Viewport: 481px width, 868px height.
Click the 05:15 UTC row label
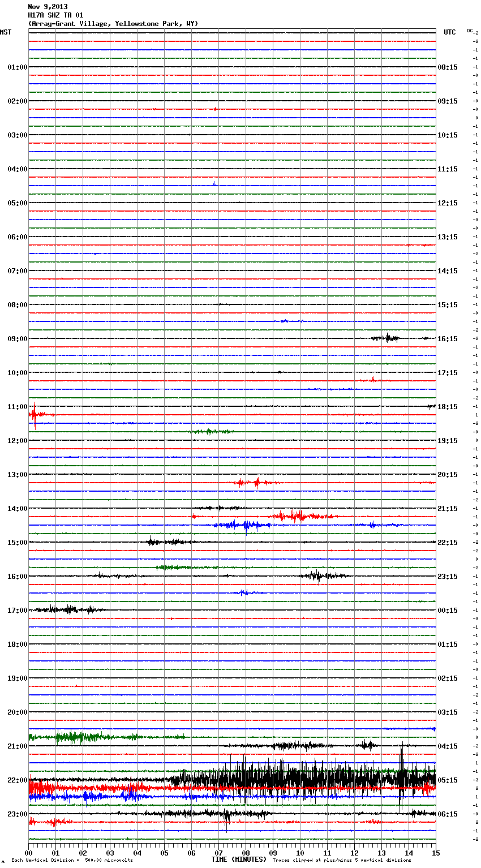[x=448, y=780]
